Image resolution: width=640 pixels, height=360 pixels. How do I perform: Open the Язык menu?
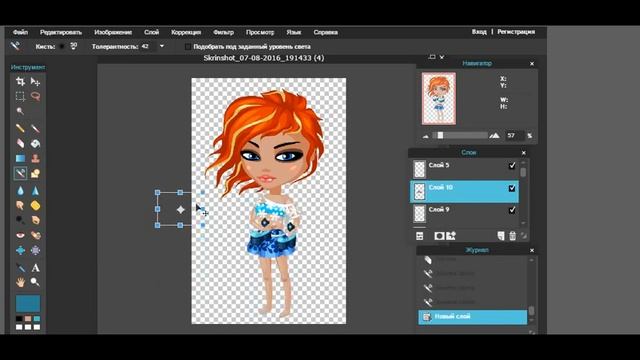point(293,32)
